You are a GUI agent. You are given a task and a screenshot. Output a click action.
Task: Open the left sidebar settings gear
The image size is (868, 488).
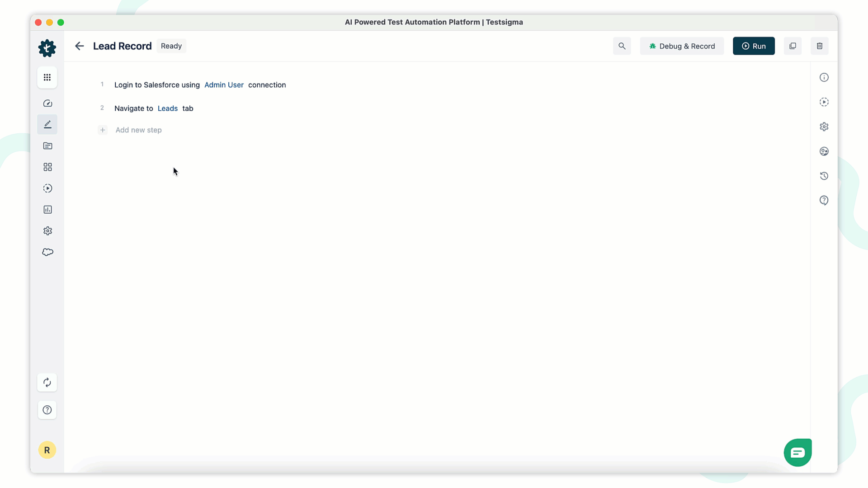coord(47,231)
